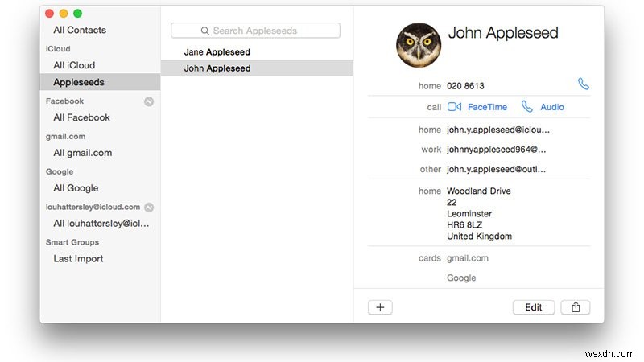Click the John Appleseed name heading
The width and height of the screenshot is (644, 362).
(x=503, y=33)
